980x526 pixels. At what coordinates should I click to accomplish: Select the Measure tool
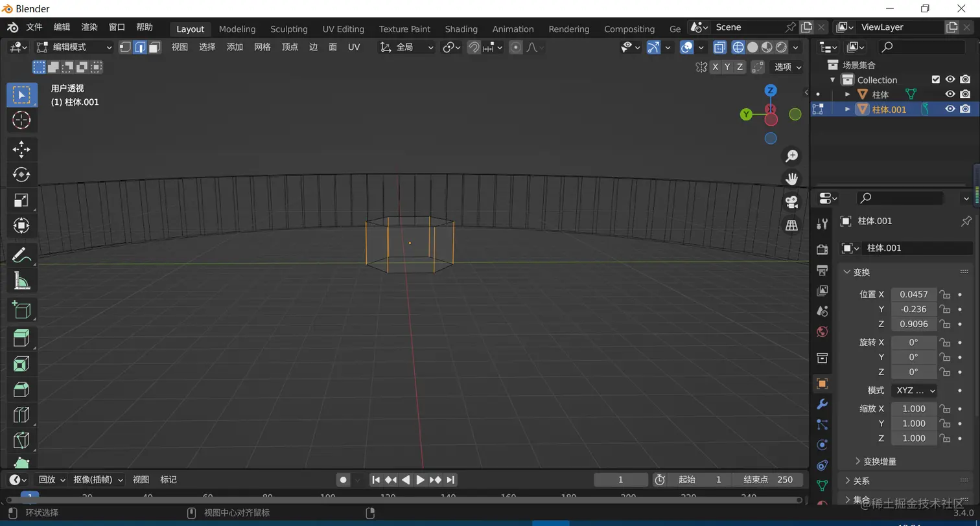tap(21, 280)
